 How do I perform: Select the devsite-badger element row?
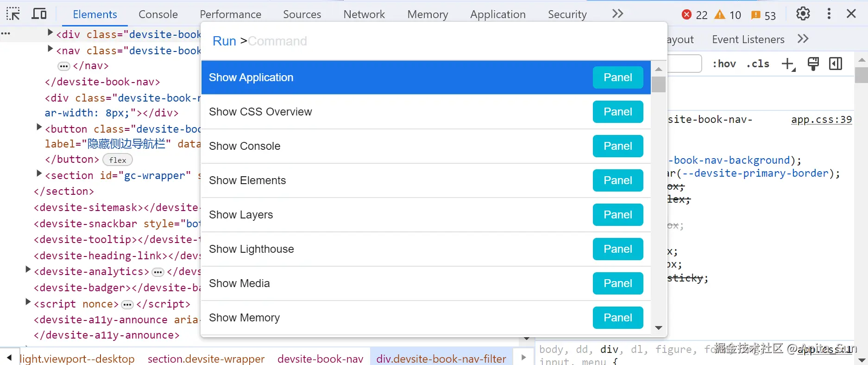(116, 288)
